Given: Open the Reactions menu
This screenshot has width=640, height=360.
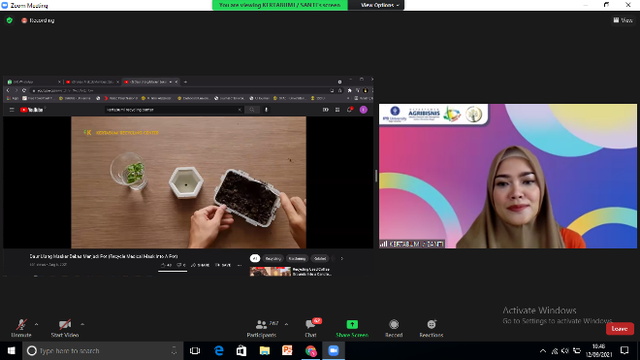Looking at the screenshot, I should (431, 328).
